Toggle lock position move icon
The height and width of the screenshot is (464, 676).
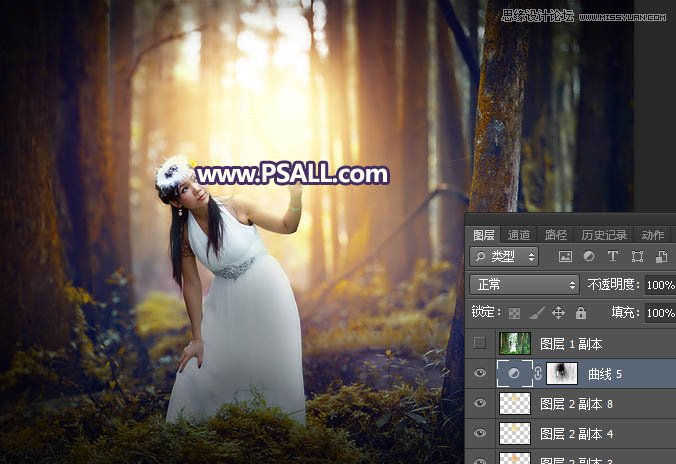pos(558,313)
